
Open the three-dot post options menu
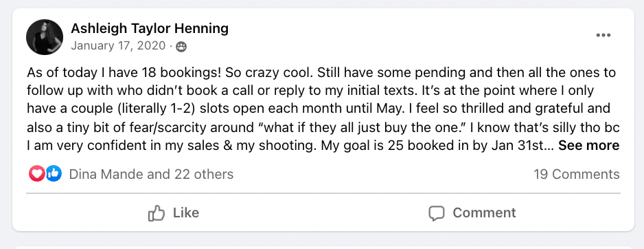603,35
